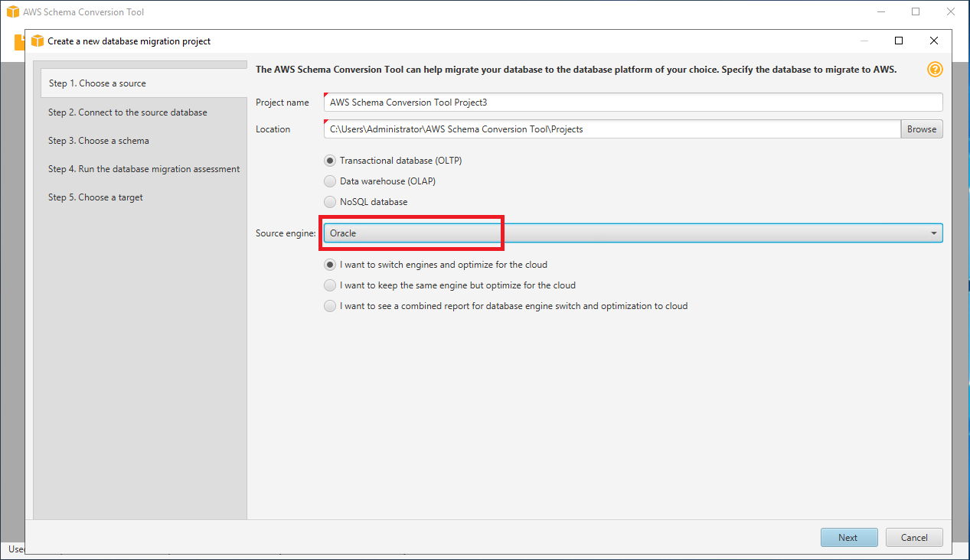970x560 pixels.
Task: Minimize the main AWS Schema Conversion Tool window
Action: [880, 11]
